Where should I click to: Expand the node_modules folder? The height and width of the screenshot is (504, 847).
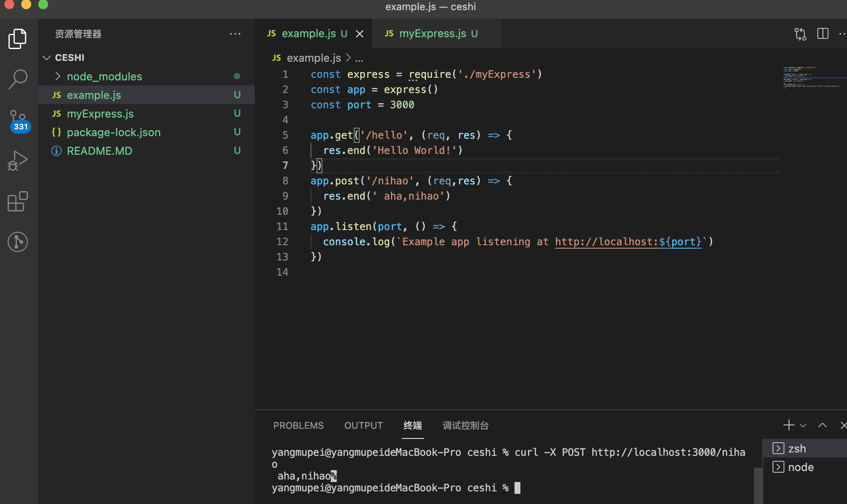(x=104, y=77)
